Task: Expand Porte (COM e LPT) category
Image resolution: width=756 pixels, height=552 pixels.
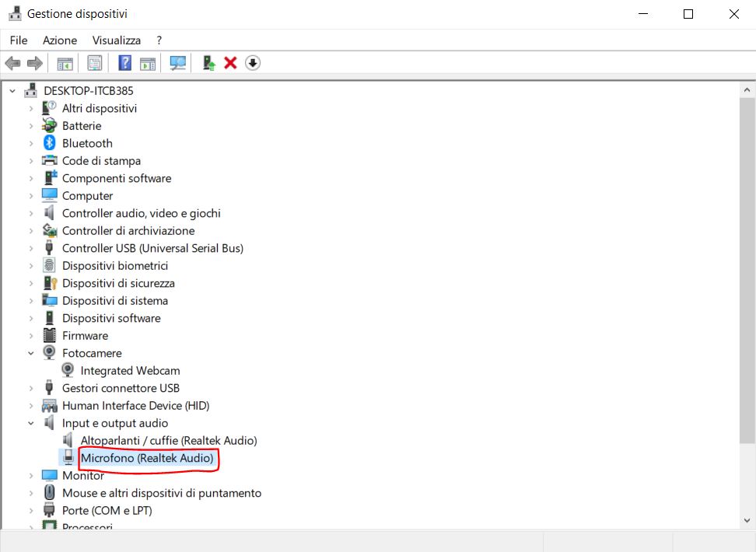Action: [31, 510]
